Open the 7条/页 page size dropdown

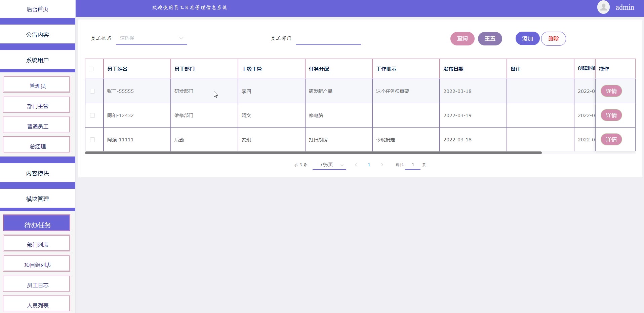tap(329, 165)
